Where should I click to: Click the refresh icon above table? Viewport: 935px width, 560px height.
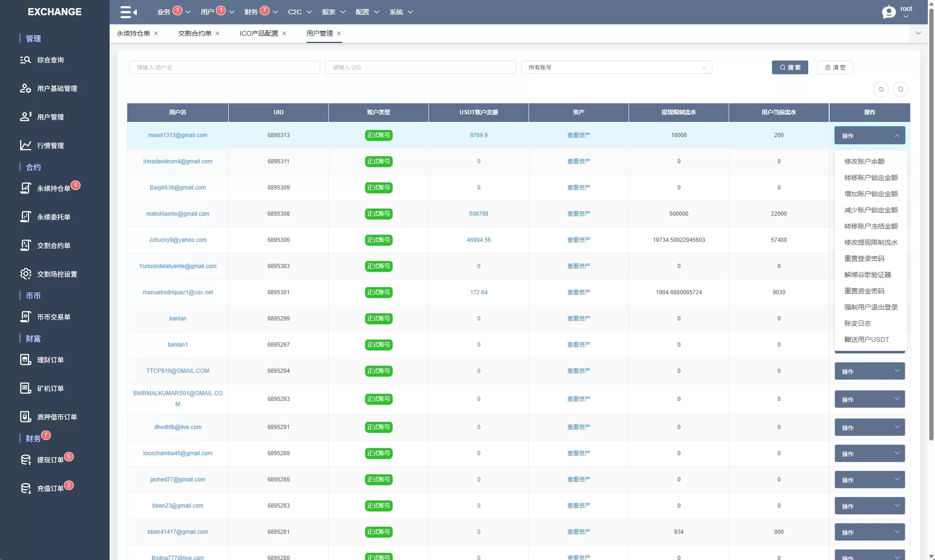(x=881, y=89)
